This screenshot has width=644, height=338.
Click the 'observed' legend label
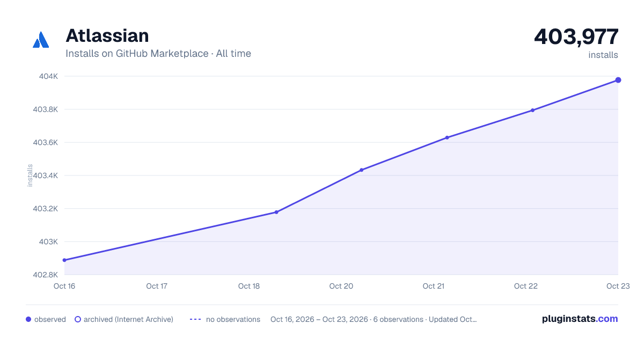(x=50, y=319)
